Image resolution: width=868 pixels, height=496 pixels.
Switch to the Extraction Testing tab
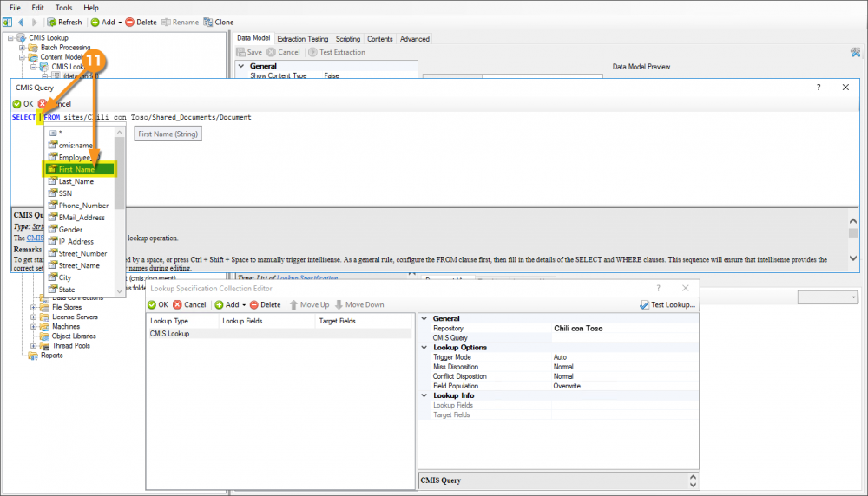pos(303,39)
